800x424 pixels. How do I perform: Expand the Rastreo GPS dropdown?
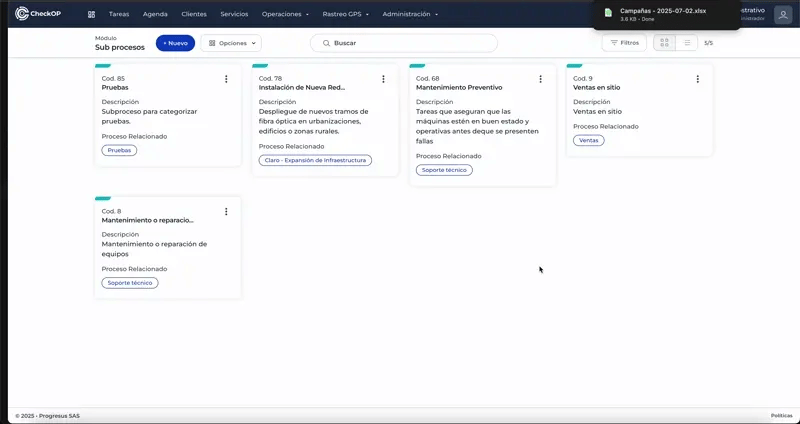pyautogui.click(x=345, y=14)
